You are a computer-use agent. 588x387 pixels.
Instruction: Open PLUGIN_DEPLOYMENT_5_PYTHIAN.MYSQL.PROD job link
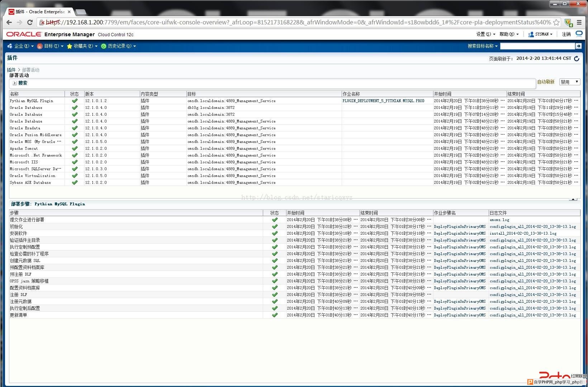point(383,101)
